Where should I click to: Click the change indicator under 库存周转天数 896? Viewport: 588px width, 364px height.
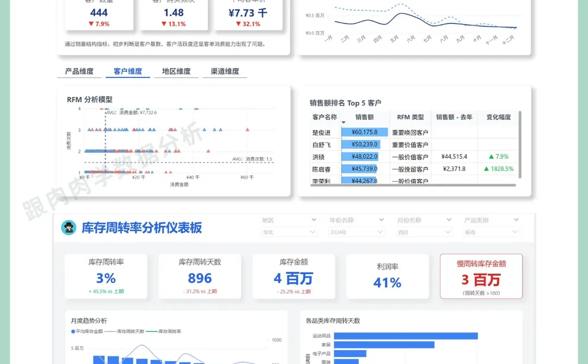point(199,290)
